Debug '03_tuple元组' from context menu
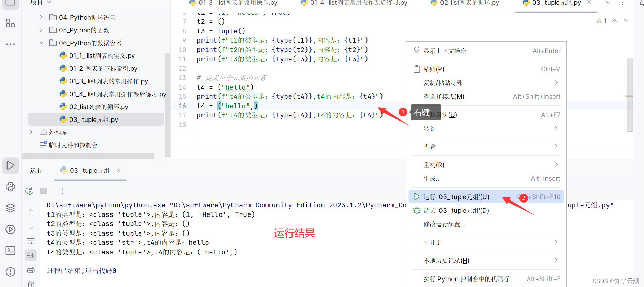Viewport: 644px width, 287px height. [x=486, y=210]
